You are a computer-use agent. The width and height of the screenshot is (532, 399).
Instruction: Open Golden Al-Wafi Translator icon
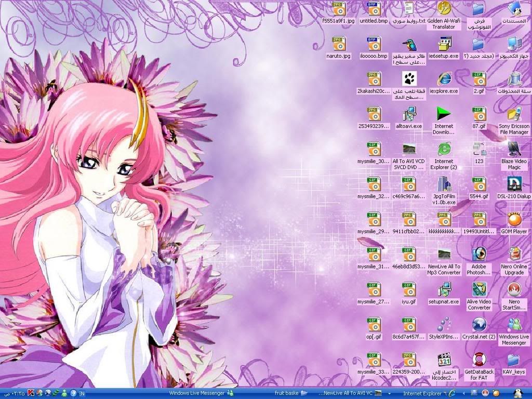pyautogui.click(x=444, y=9)
